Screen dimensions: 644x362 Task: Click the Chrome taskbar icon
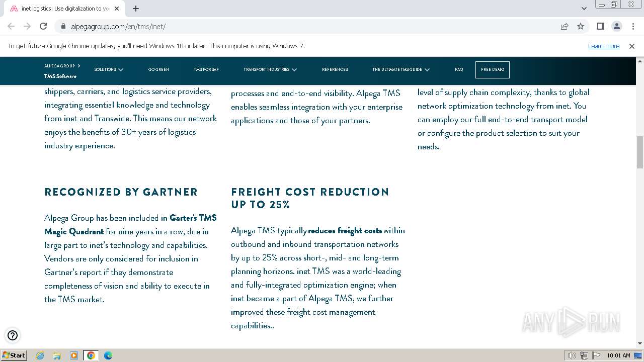(x=91, y=355)
